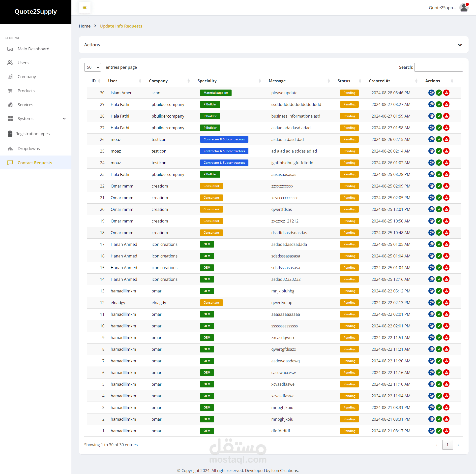Open the entries per page dropdown

point(92,67)
